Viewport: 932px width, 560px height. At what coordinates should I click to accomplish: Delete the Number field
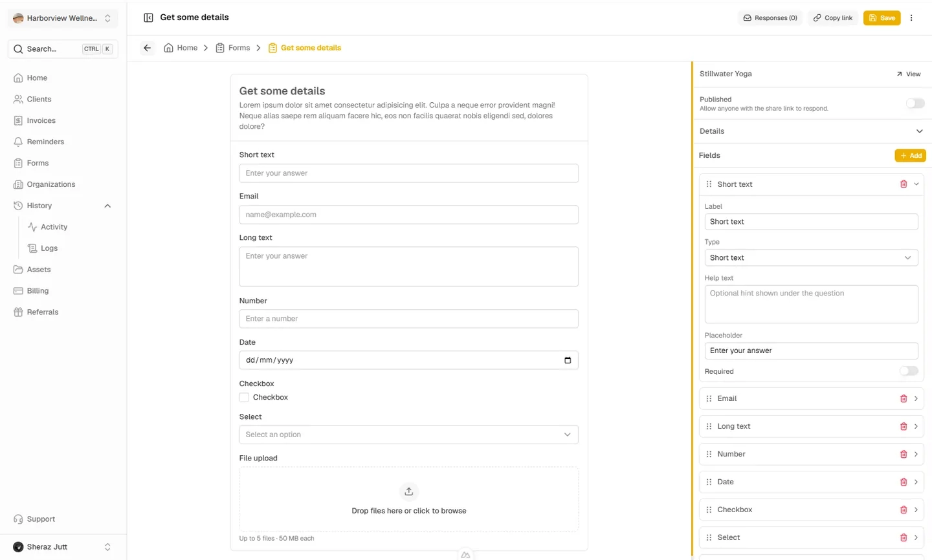(904, 454)
